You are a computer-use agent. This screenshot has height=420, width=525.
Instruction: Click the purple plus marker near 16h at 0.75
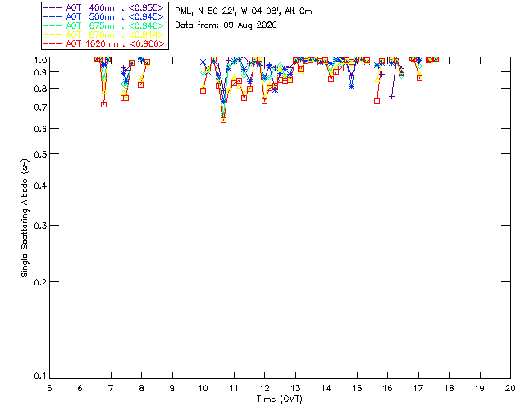[x=391, y=97]
